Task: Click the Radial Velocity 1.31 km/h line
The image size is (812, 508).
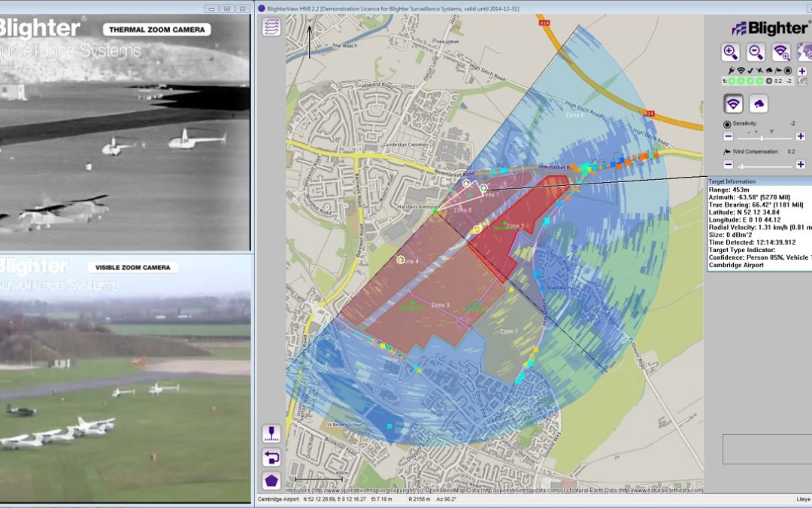Action: tap(760, 227)
